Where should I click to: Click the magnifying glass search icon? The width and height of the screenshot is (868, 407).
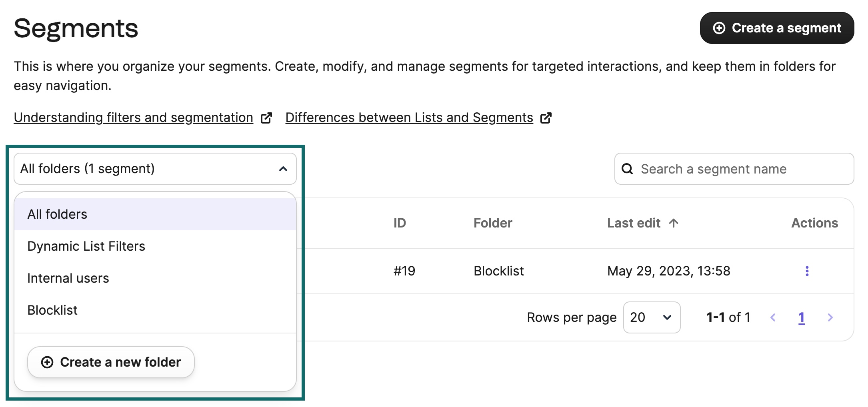click(627, 169)
